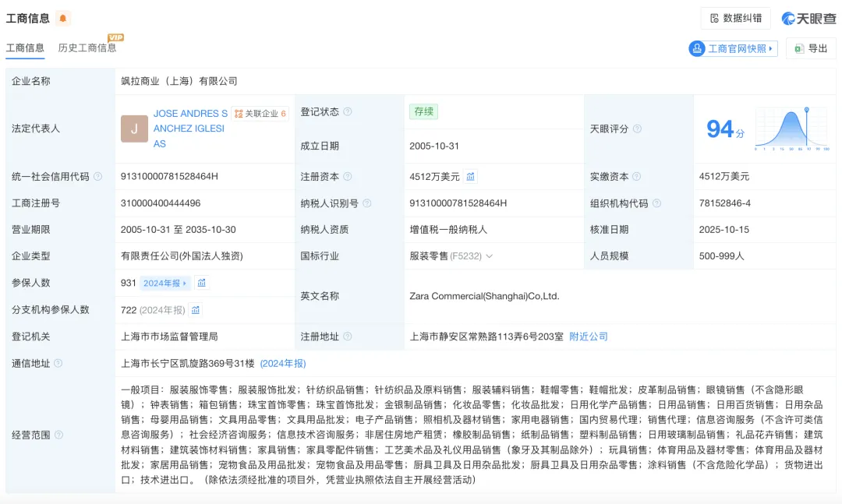
Task: Click the score distribution chart
Action: (x=792, y=129)
